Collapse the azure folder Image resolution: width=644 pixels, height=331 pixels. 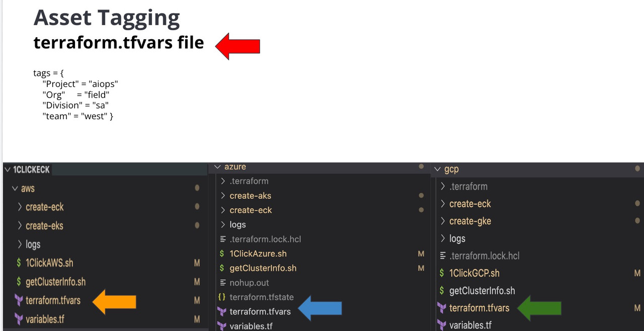217,167
